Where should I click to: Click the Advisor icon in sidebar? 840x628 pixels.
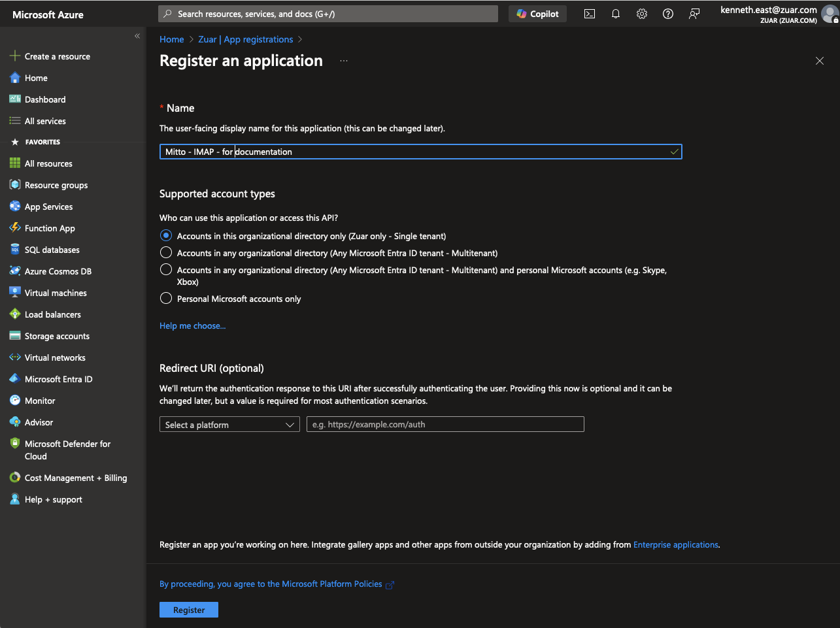click(x=14, y=422)
